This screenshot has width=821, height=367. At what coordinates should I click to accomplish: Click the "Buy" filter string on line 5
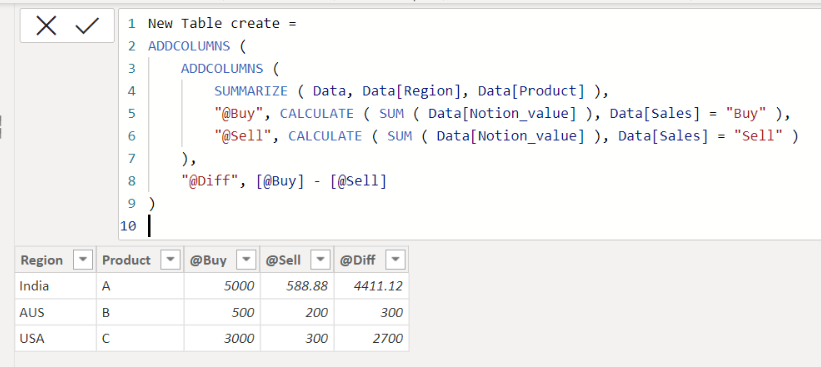(746, 114)
